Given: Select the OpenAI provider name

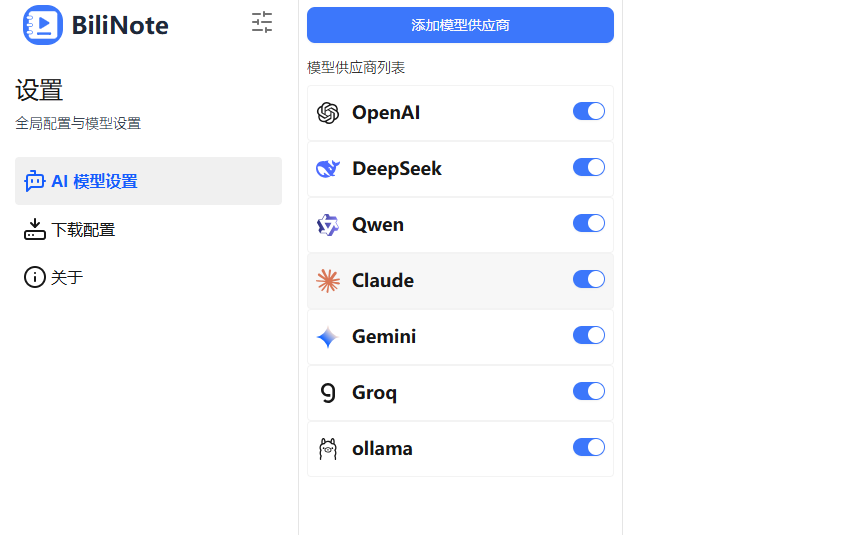Looking at the screenshot, I should [x=386, y=113].
